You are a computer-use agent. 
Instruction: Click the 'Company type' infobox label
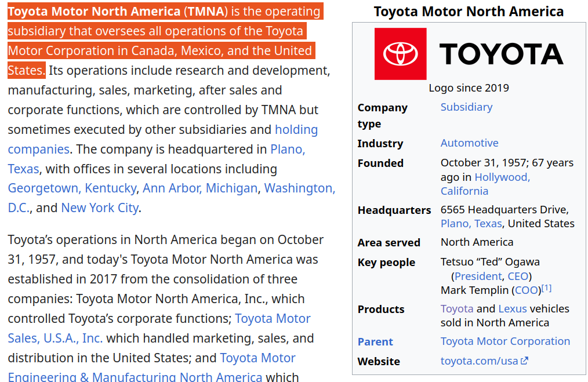[383, 116]
